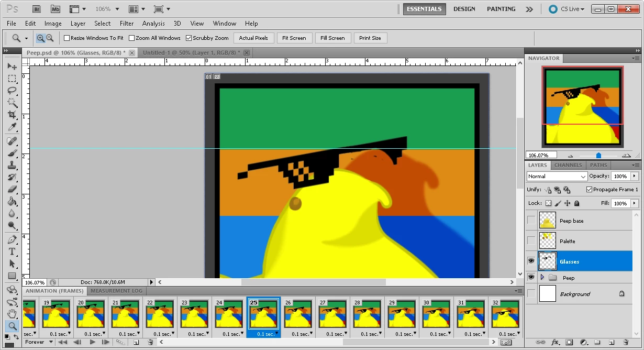Click the Actual Pixels button
This screenshot has height=350, width=644.
(253, 38)
